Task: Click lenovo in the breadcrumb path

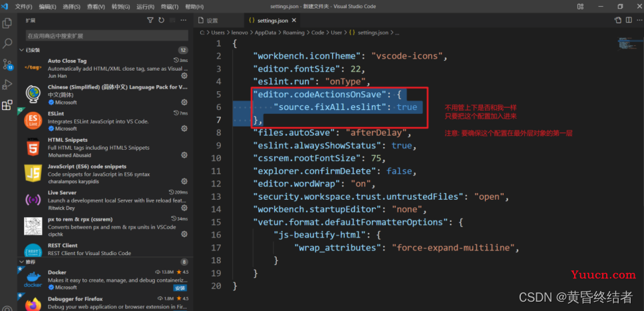Action: (240, 33)
